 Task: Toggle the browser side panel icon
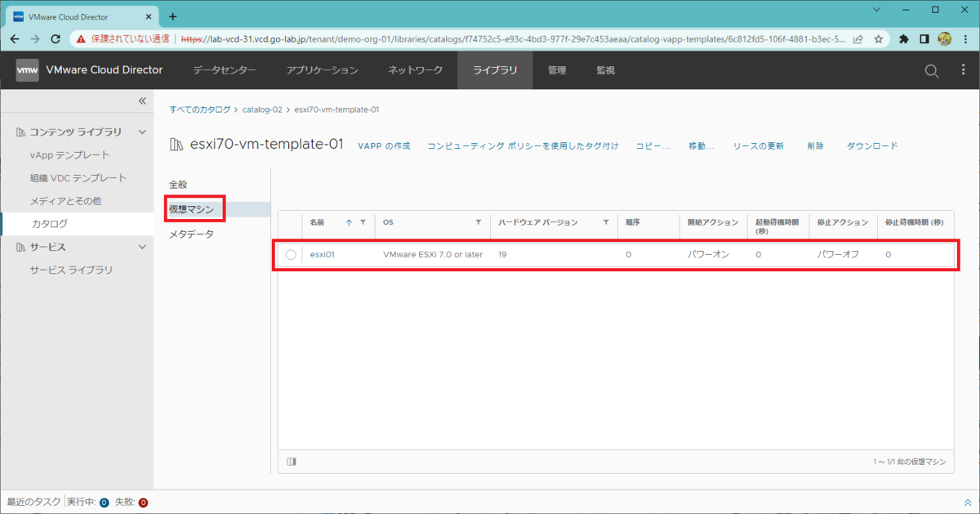[924, 38]
